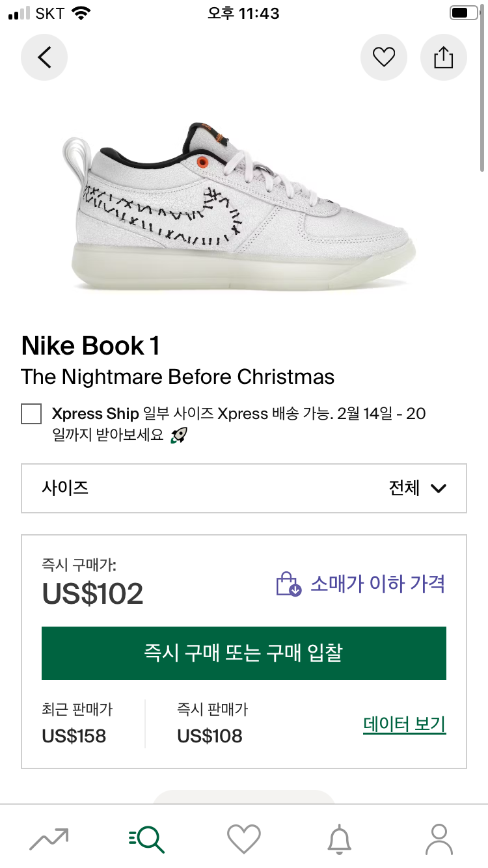The width and height of the screenshot is (488, 868).
Task: Tap the US$158 recent sale price
Action: click(74, 736)
